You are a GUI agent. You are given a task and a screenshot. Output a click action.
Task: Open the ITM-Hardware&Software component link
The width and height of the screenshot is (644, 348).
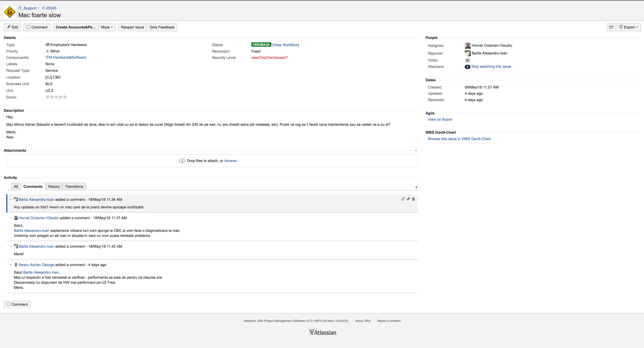(x=66, y=57)
